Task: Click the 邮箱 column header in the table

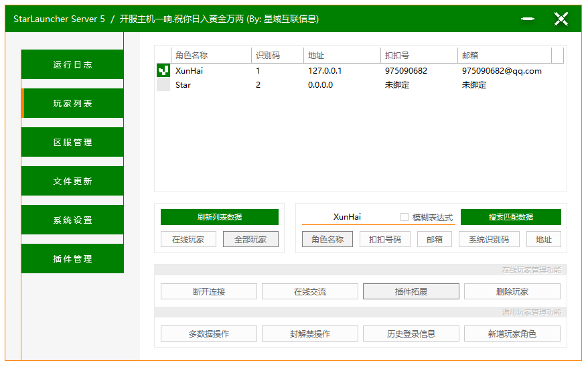Action: 505,55
